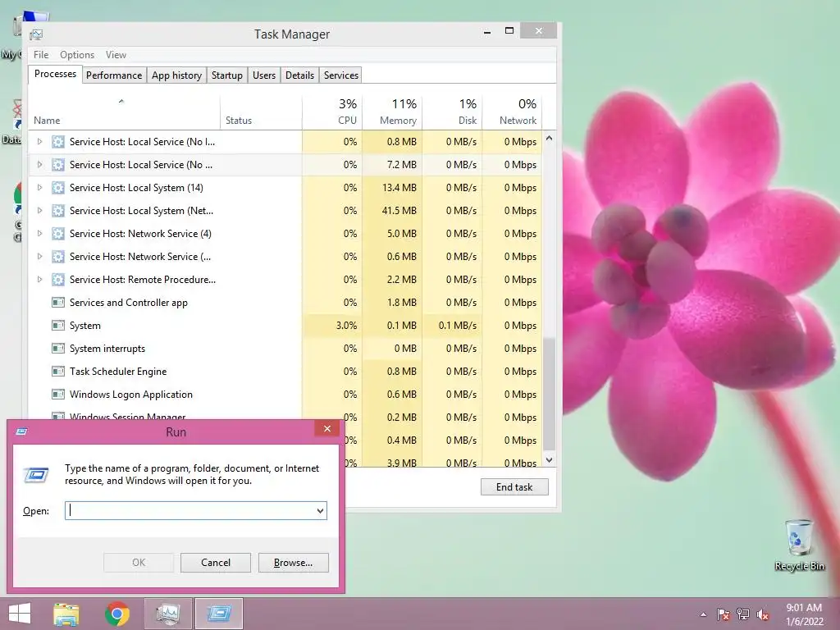Click the scrollbar down arrow in process list
The image size is (840, 630).
pos(549,460)
